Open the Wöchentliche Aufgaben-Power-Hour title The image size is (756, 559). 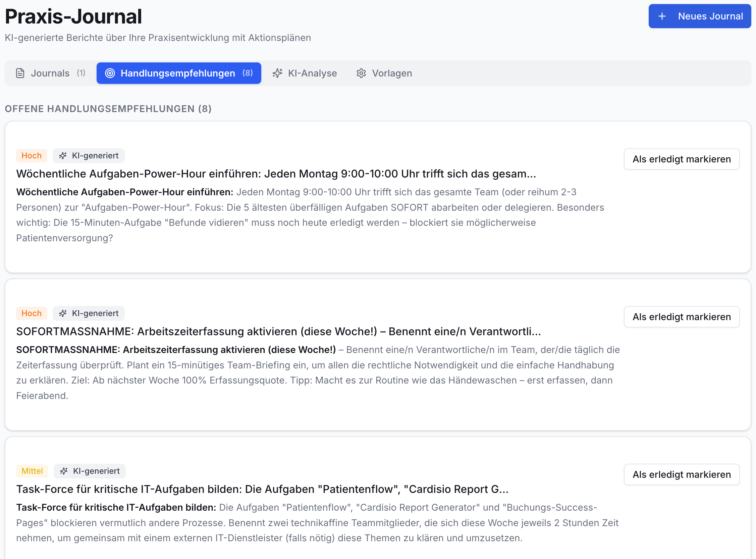tap(276, 174)
